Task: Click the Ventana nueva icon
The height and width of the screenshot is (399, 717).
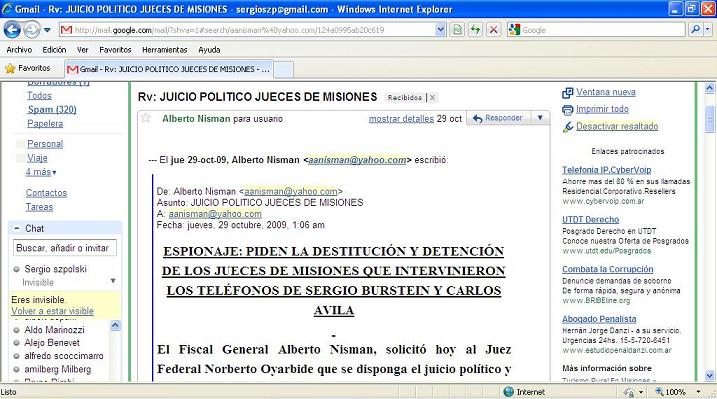Action: [x=567, y=93]
